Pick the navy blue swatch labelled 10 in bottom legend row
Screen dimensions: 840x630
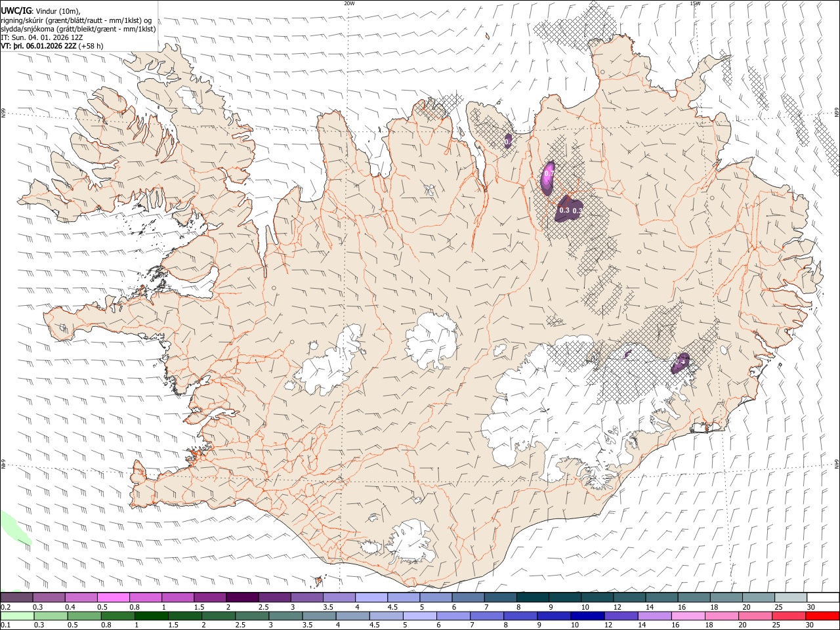click(x=587, y=616)
